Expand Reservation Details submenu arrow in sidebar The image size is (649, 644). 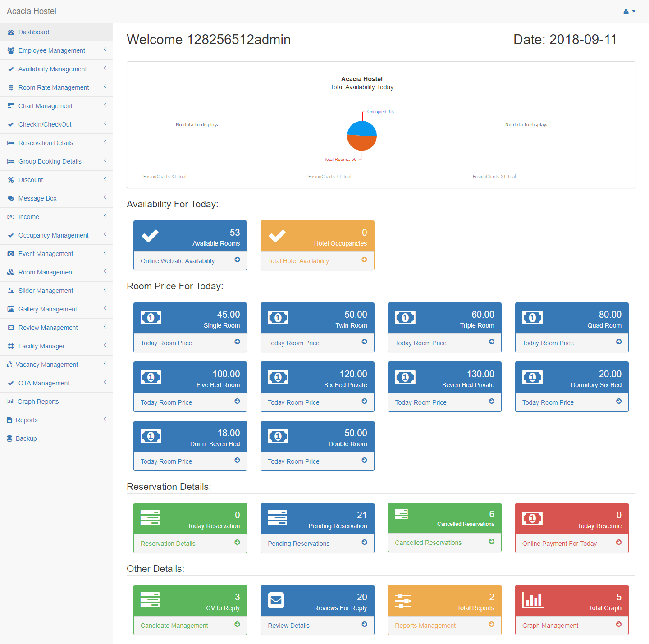coord(105,142)
